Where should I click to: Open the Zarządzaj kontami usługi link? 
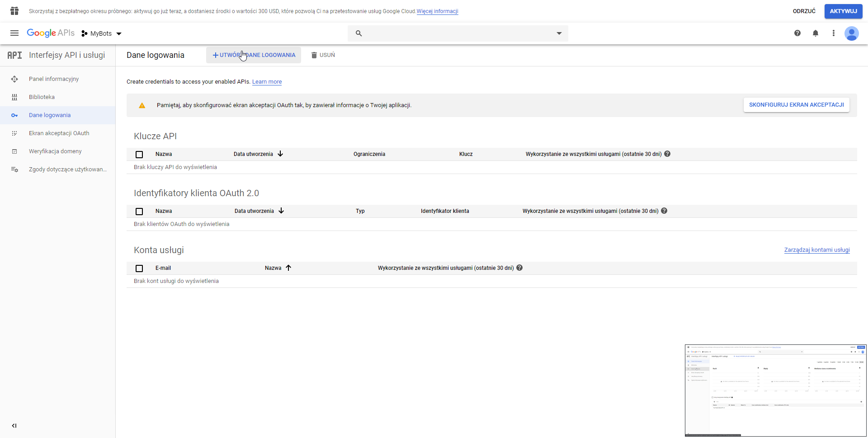tap(817, 250)
